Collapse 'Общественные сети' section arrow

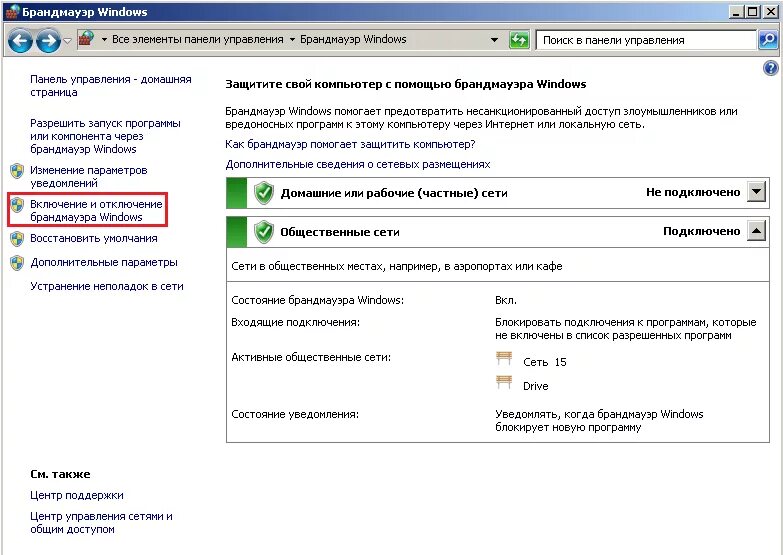tap(757, 231)
